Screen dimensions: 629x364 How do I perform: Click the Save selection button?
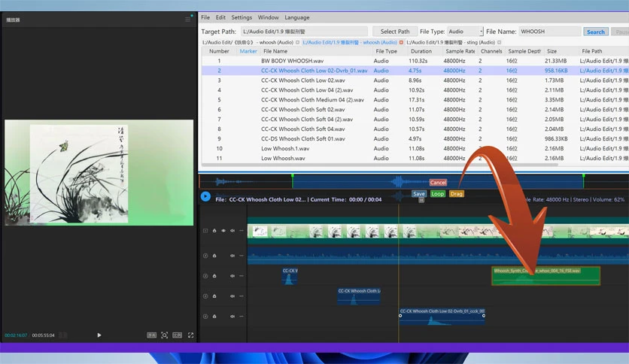pyautogui.click(x=419, y=193)
